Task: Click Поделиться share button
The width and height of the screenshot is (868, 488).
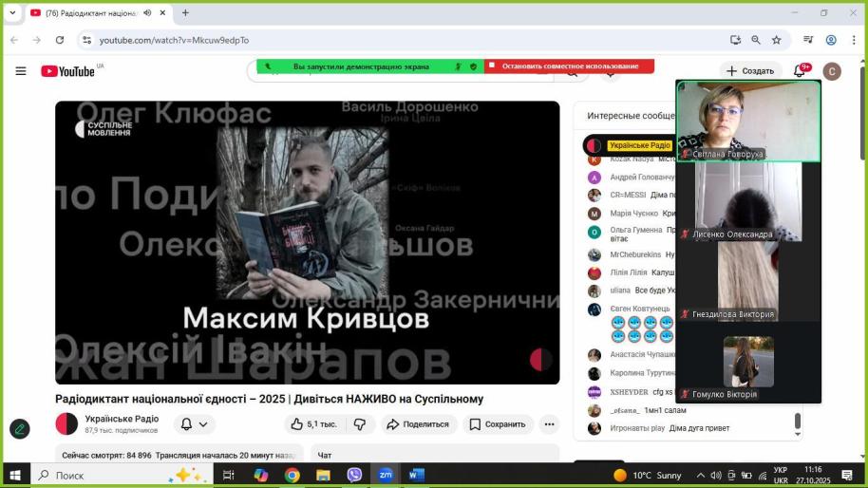Action: click(x=419, y=424)
